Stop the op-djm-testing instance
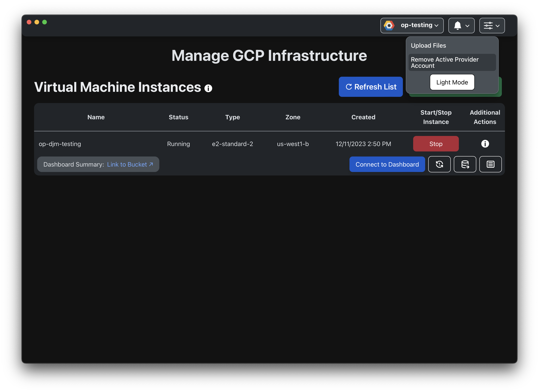Screen dimensions: 539x392 (x=436, y=144)
